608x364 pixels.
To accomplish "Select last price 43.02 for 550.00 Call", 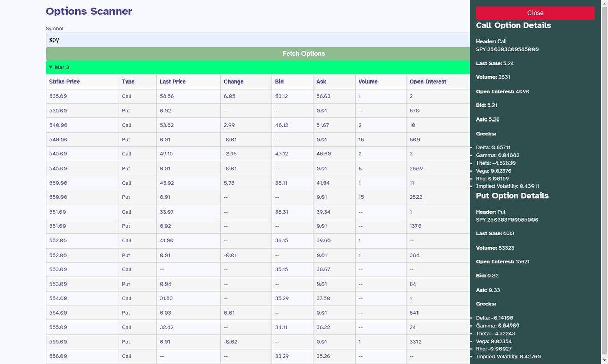I will [167, 183].
